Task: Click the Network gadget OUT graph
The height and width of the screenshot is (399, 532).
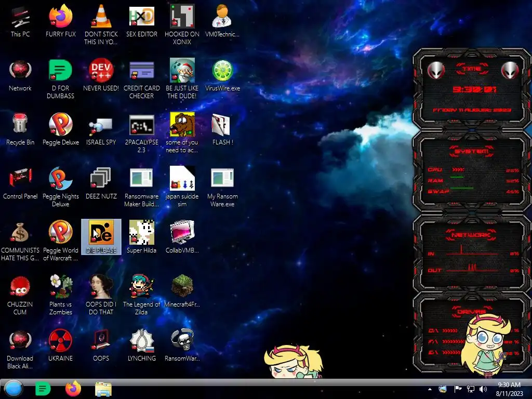Action: point(472,268)
